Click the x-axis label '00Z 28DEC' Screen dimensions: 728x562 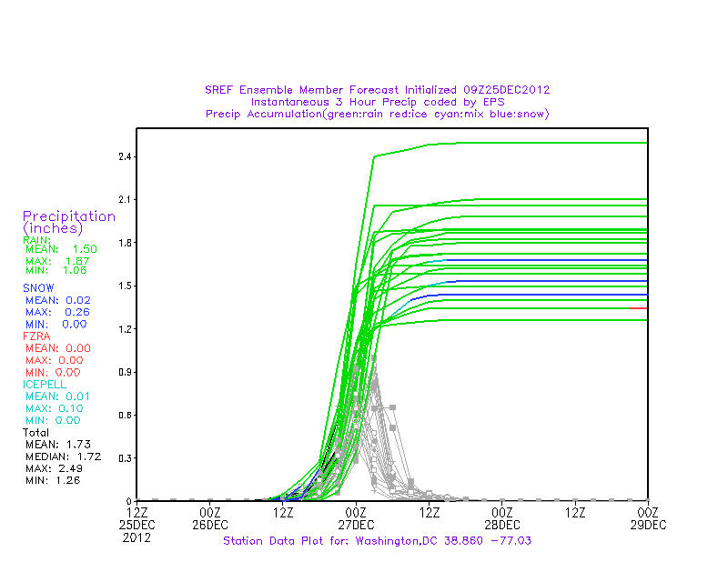tap(502, 519)
